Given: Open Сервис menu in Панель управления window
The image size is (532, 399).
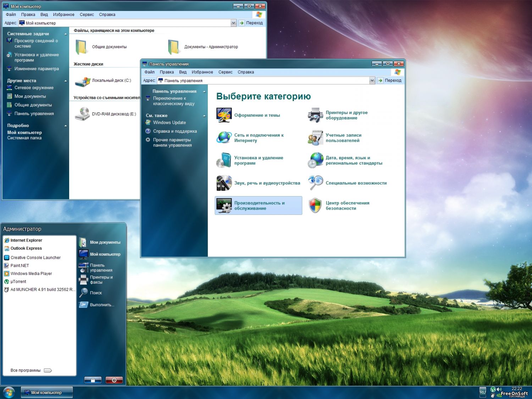Looking at the screenshot, I should 226,72.
